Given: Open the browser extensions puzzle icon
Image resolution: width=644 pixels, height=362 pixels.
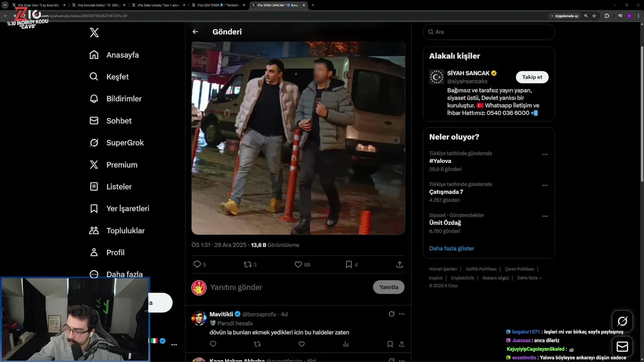Looking at the screenshot, I should click(607, 16).
